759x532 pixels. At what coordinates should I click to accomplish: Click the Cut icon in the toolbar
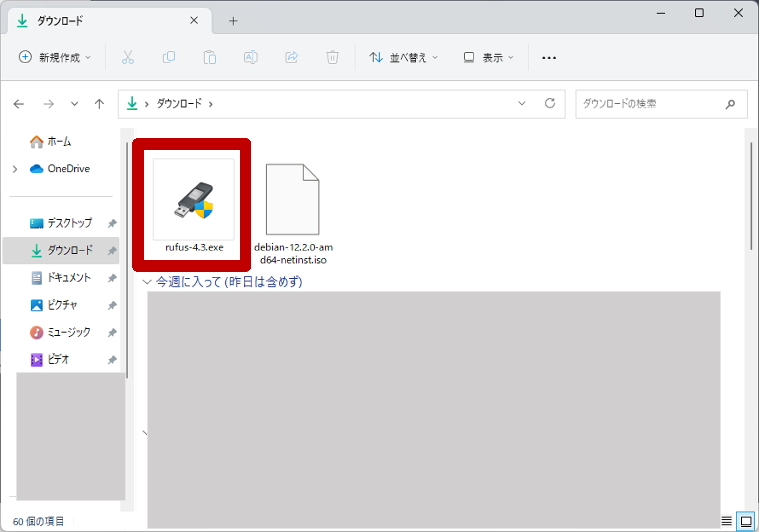[x=128, y=57]
